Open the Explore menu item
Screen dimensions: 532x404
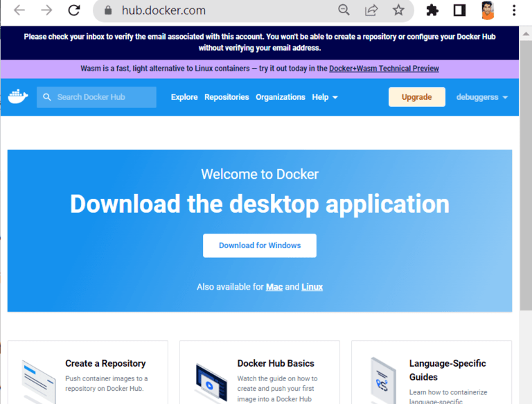tap(184, 97)
